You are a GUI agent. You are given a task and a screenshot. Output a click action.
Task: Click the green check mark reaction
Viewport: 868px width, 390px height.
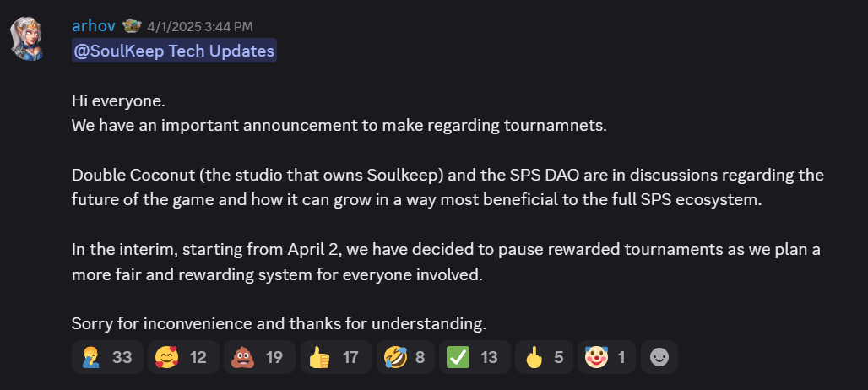pos(474,357)
